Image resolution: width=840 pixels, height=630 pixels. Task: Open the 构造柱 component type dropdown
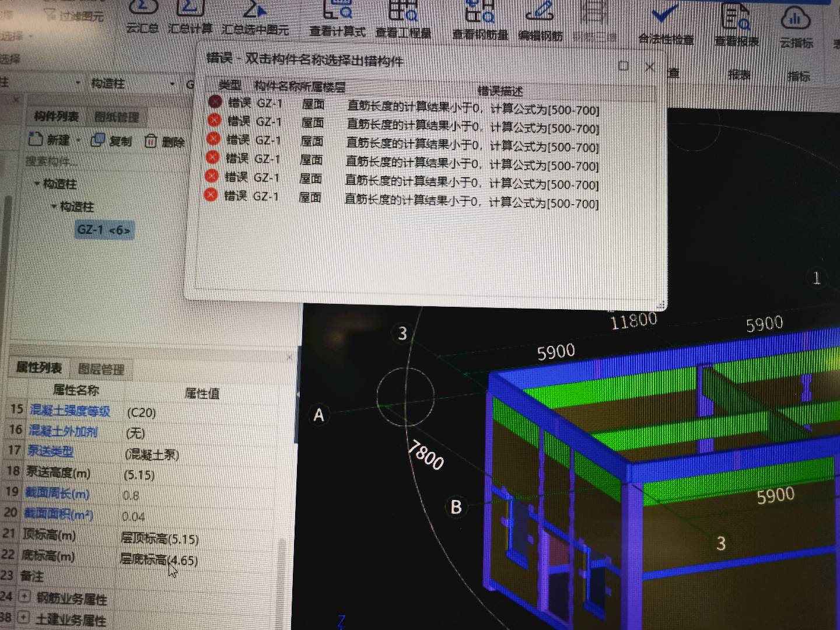[x=172, y=84]
